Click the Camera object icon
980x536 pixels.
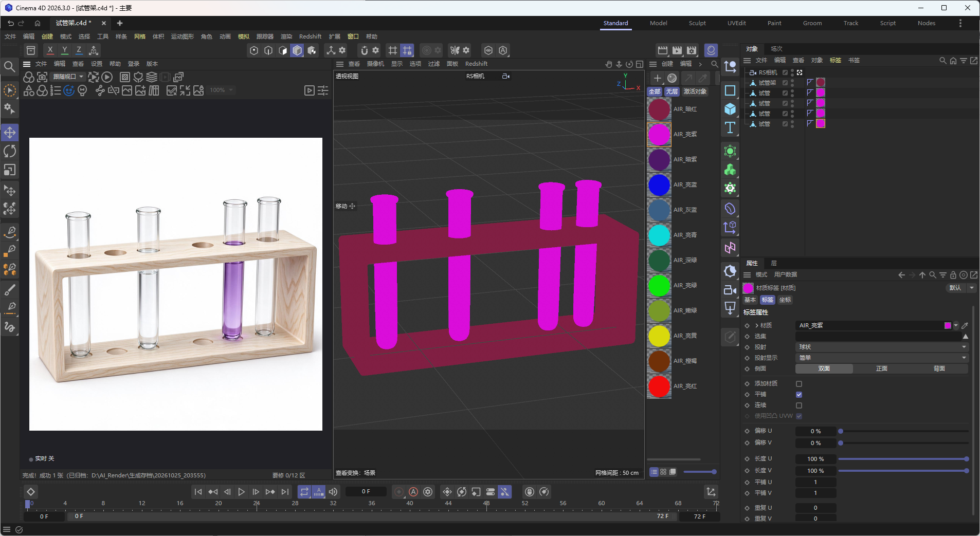(730, 290)
